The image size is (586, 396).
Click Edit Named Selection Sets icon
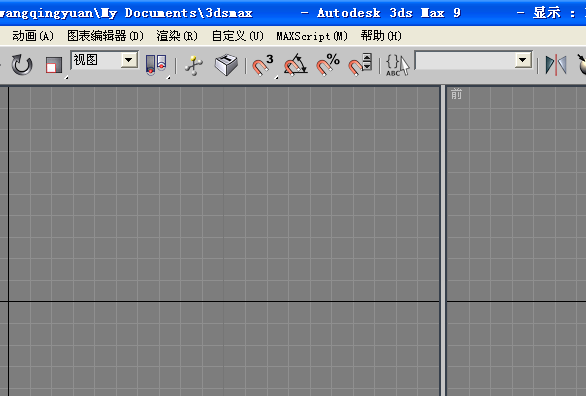click(398, 65)
